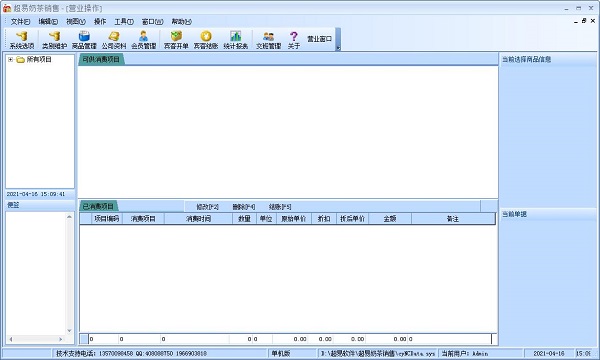Select the 可供消费项目 tab

[x=101, y=59]
